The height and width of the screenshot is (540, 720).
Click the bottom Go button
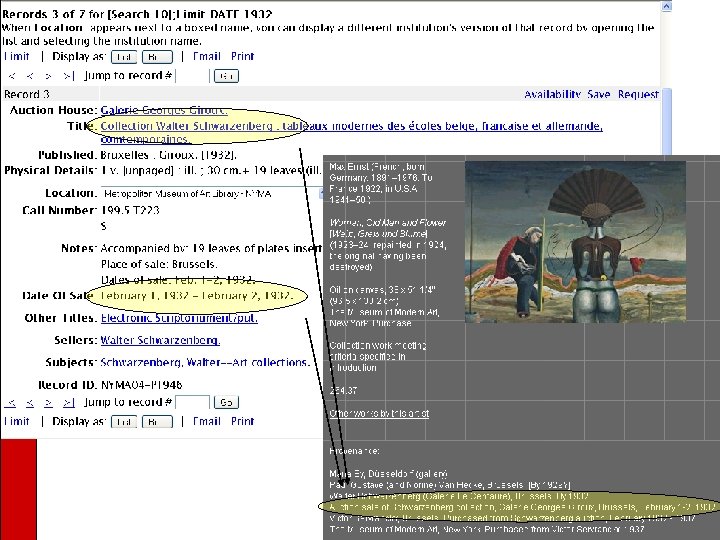click(226, 403)
